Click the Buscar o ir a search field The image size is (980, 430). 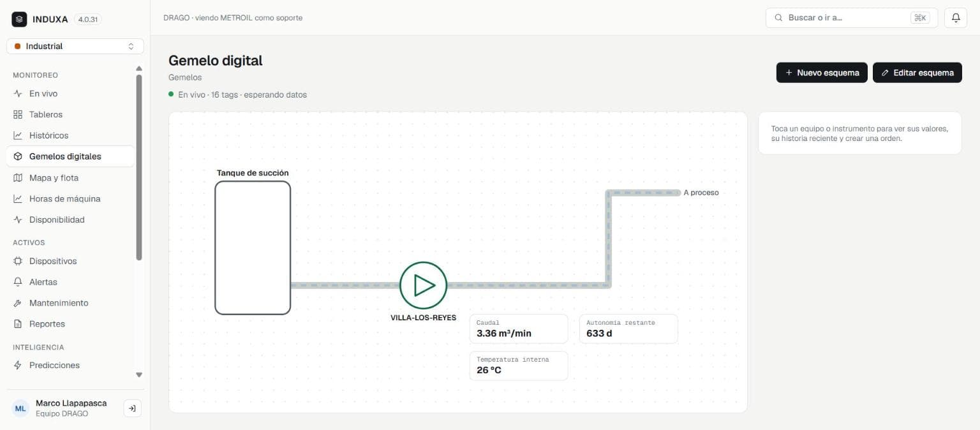coord(852,18)
